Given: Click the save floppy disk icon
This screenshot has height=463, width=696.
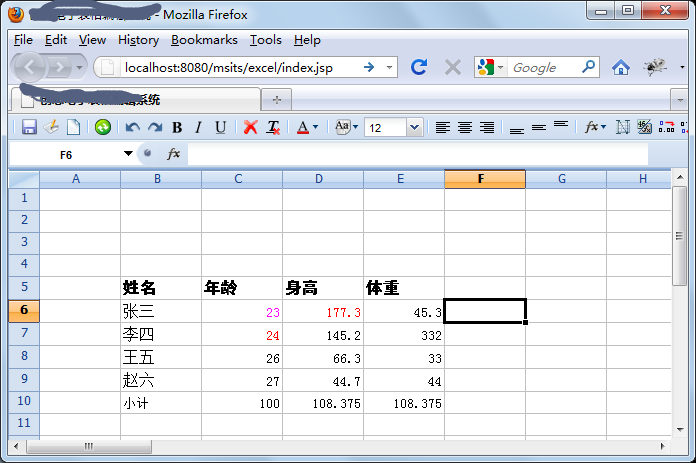Looking at the screenshot, I should [x=29, y=127].
